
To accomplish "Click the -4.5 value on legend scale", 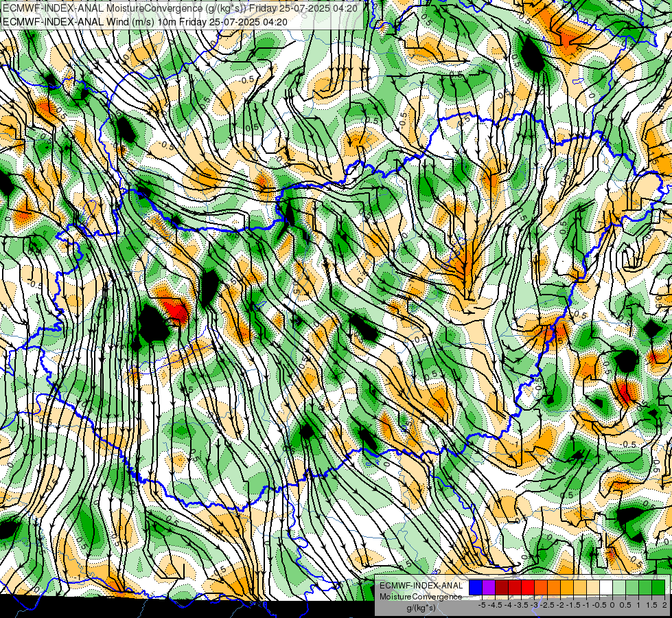I will pyautogui.click(x=496, y=605).
